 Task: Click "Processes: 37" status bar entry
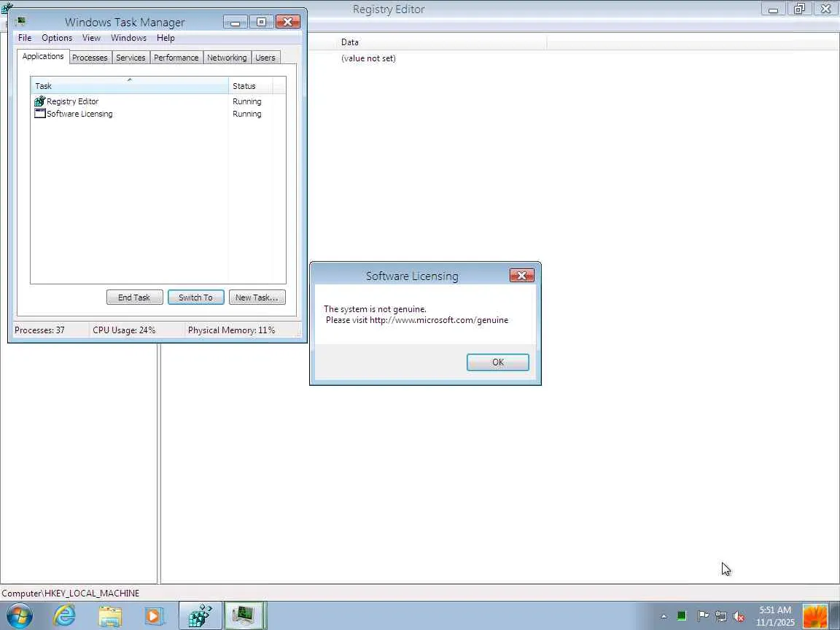(39, 330)
